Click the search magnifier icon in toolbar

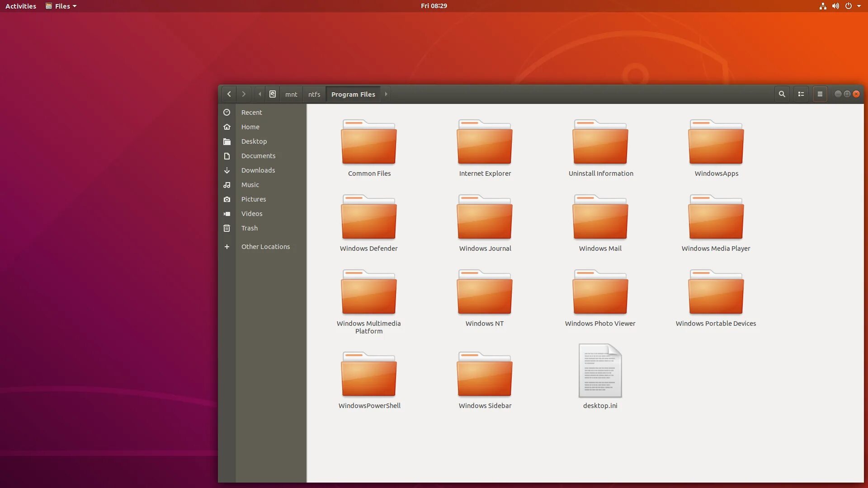coord(782,94)
